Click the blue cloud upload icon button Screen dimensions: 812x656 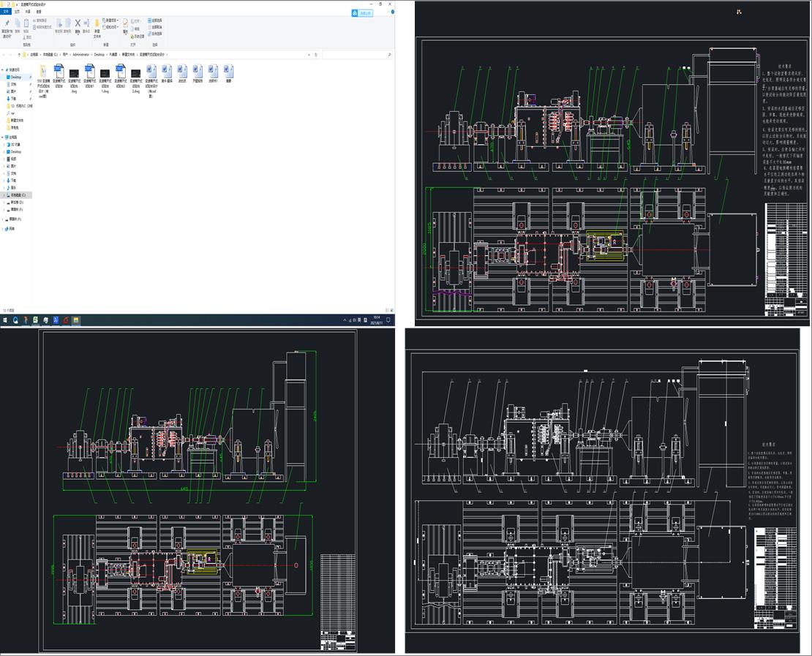click(362, 13)
